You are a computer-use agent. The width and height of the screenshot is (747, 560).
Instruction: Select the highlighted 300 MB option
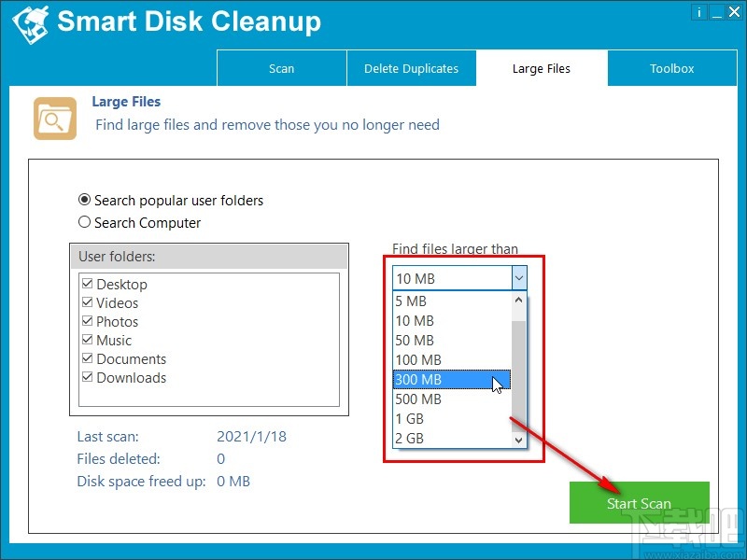click(x=452, y=379)
